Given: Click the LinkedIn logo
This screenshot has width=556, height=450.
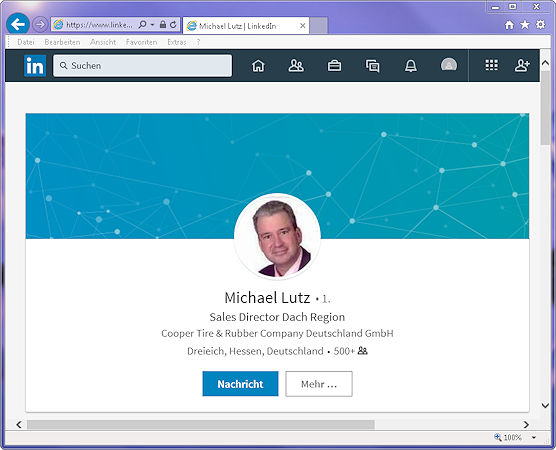Looking at the screenshot, I should (35, 66).
